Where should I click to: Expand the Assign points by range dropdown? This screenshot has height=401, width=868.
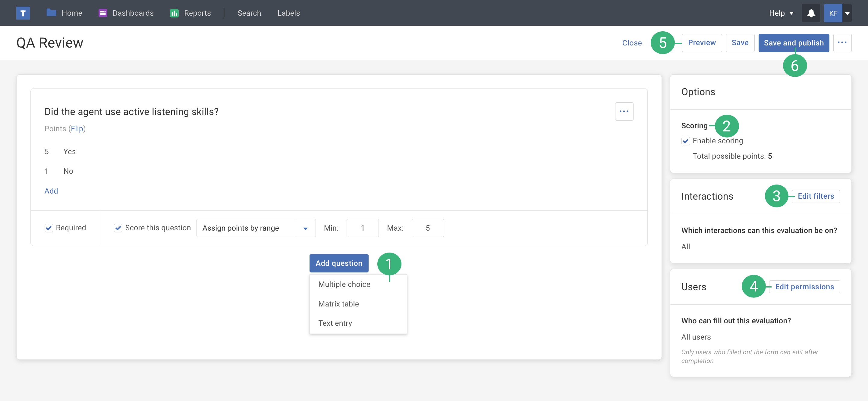(305, 228)
